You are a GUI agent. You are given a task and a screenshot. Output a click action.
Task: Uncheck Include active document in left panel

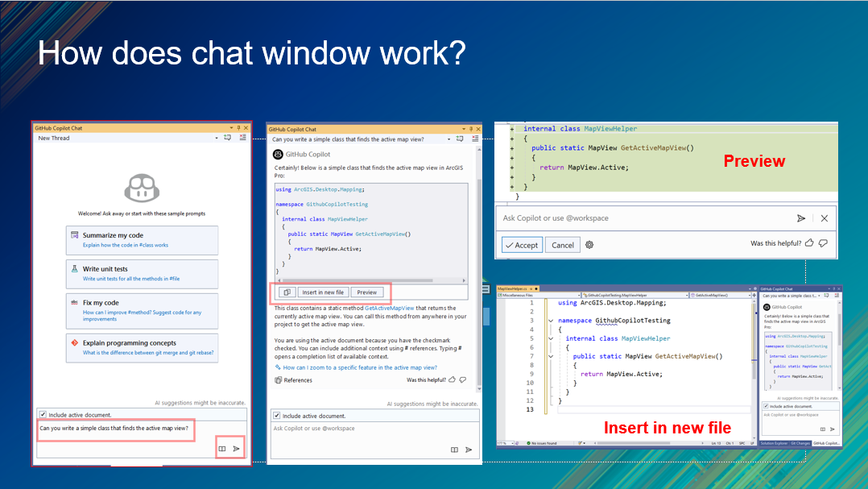(x=43, y=414)
